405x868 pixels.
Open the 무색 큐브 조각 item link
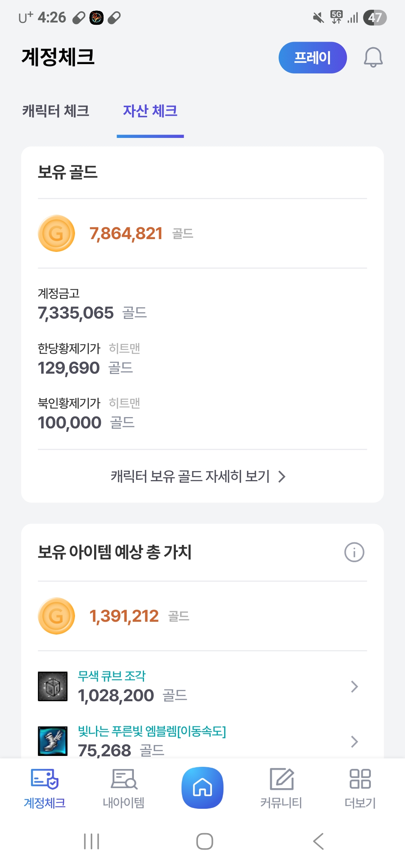point(112,676)
